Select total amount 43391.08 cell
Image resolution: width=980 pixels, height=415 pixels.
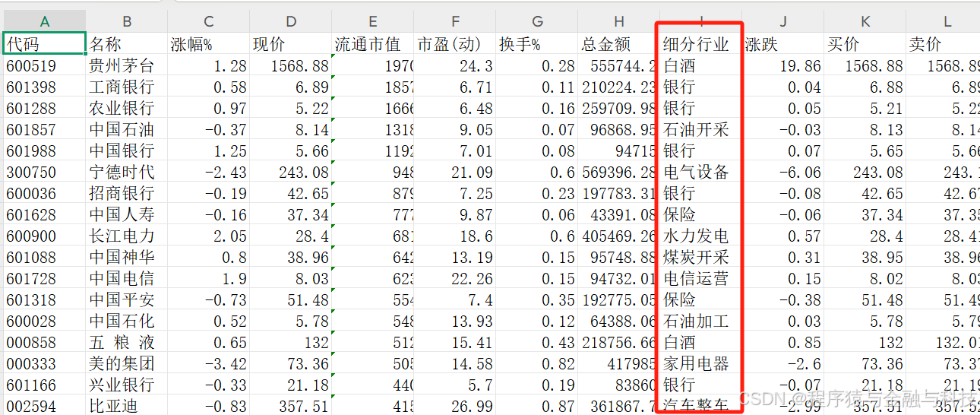click(x=619, y=214)
